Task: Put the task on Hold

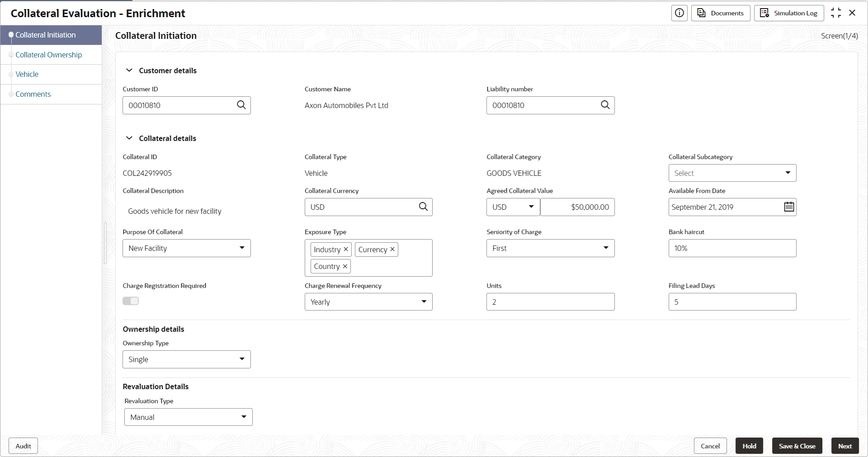Action: coord(749,446)
